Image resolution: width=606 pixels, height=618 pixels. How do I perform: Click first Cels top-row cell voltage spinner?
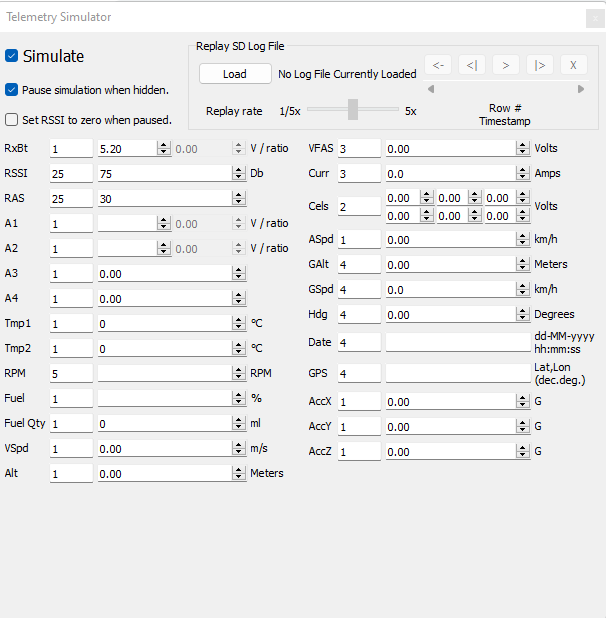(x=426, y=197)
